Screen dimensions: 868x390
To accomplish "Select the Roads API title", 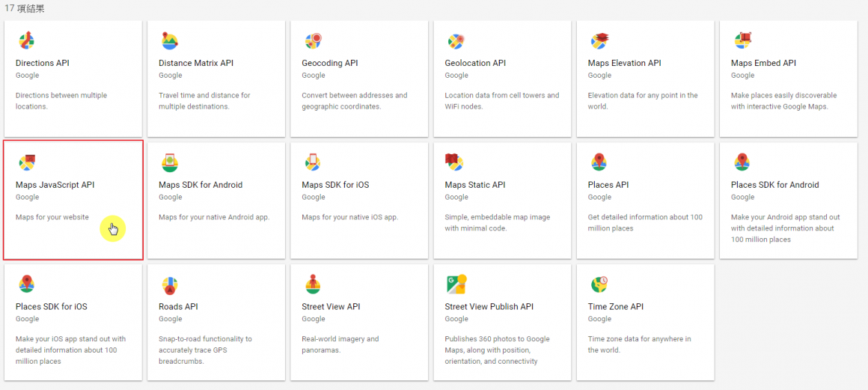I will (178, 307).
